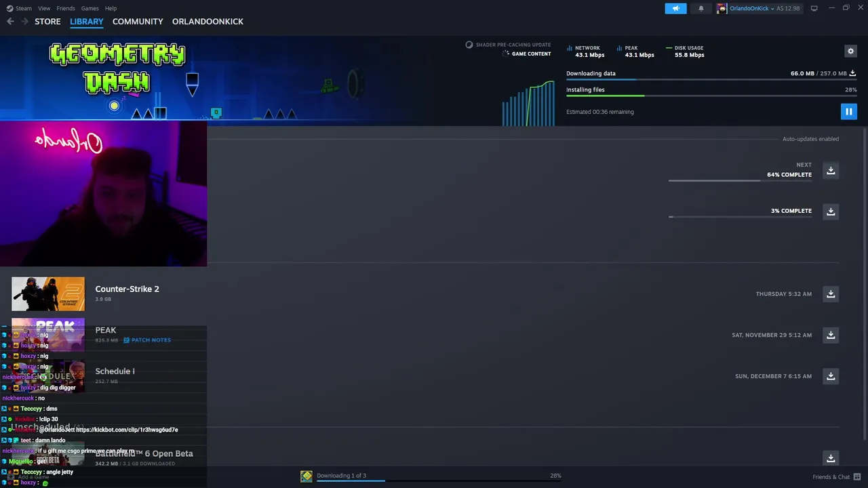The height and width of the screenshot is (488, 868).
Task: Download Battlefield 6 Open Beta now
Action: point(831,458)
